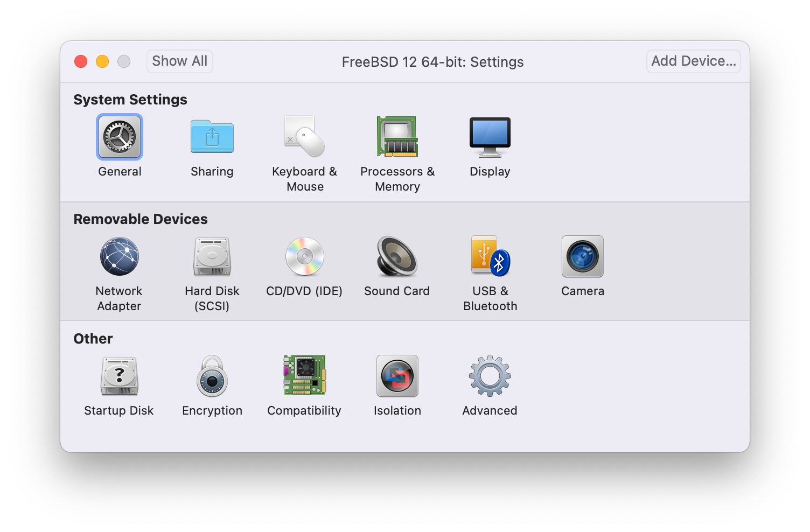Open the Camera settings icon
The image size is (810, 532).
click(x=583, y=256)
